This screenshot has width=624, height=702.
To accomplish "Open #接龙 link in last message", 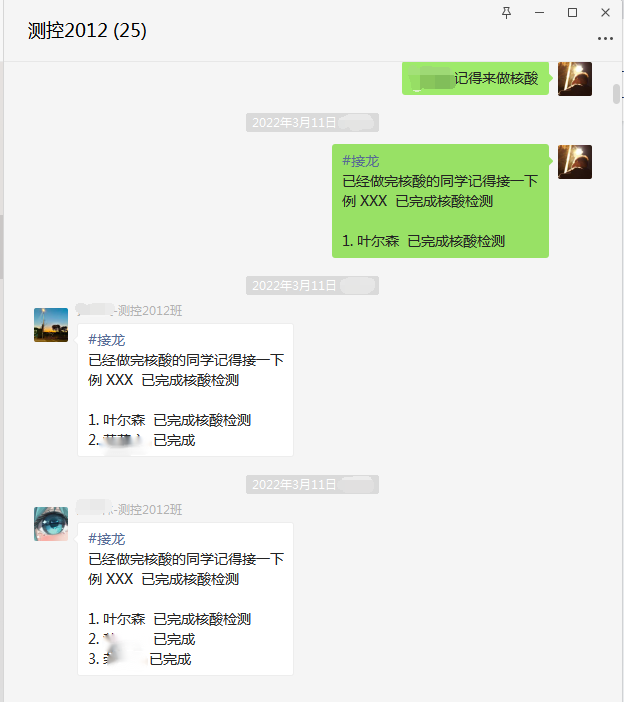I will [x=107, y=539].
